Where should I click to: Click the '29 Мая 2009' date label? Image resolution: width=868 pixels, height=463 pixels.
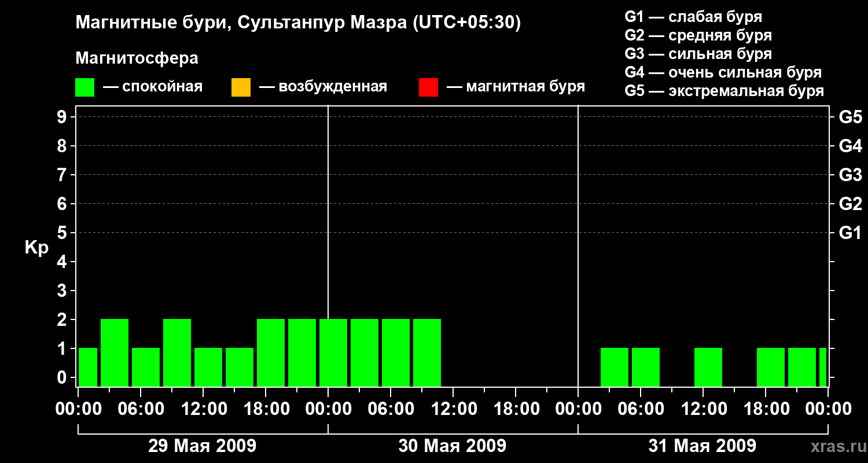[x=203, y=446]
